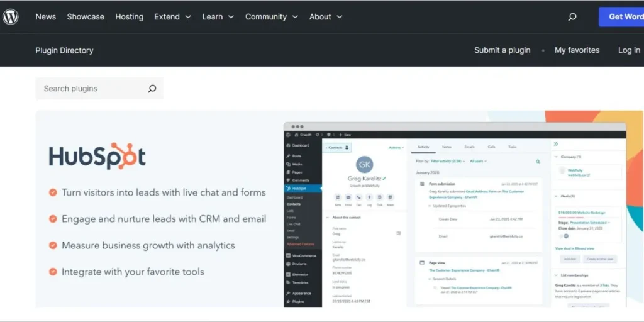
Task: Collapse right sidebar with double-chevron icon
Action: tap(556, 144)
